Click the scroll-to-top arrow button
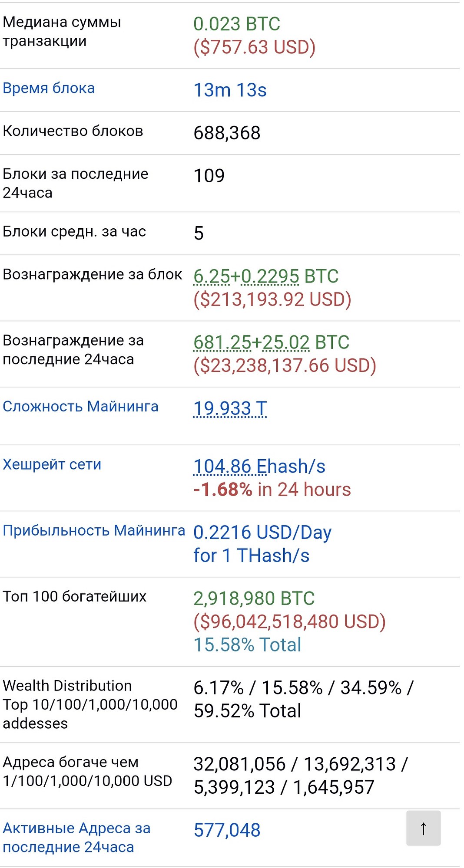 [x=423, y=828]
